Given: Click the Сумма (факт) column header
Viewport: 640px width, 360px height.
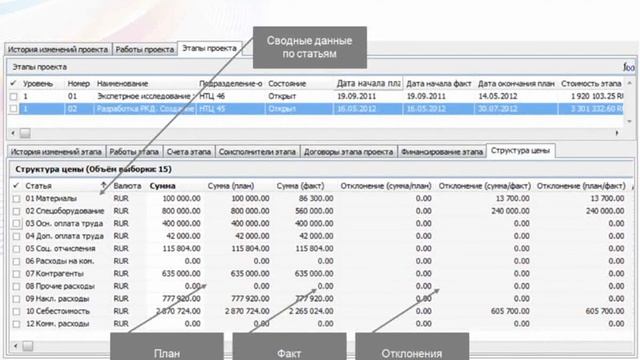Looking at the screenshot, I should pyautogui.click(x=300, y=186).
